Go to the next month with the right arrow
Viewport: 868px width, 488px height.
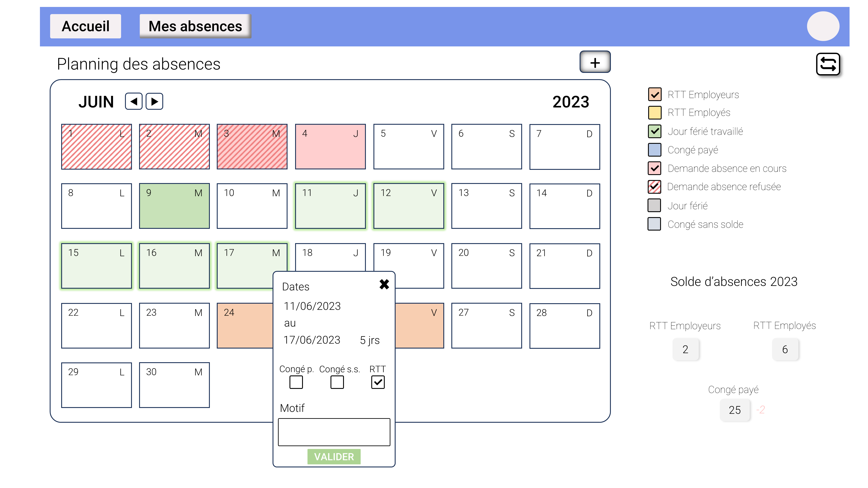tap(154, 101)
